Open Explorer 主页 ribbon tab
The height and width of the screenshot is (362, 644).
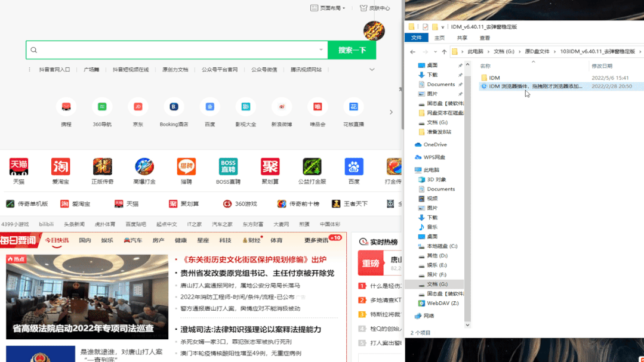tap(439, 38)
